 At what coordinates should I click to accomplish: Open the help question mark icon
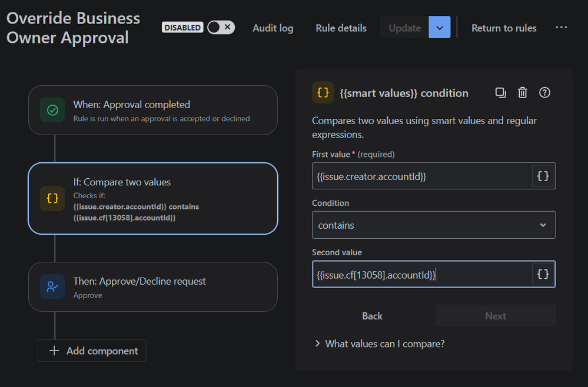click(x=544, y=92)
